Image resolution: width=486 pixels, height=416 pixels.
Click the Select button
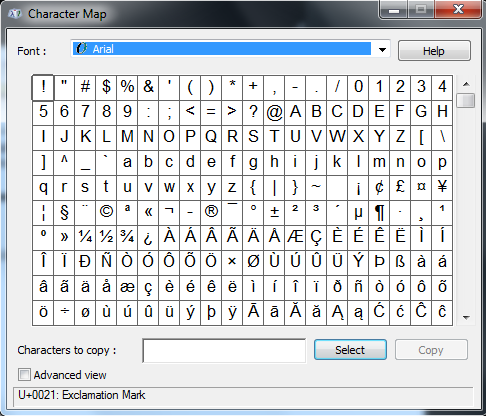(x=350, y=350)
